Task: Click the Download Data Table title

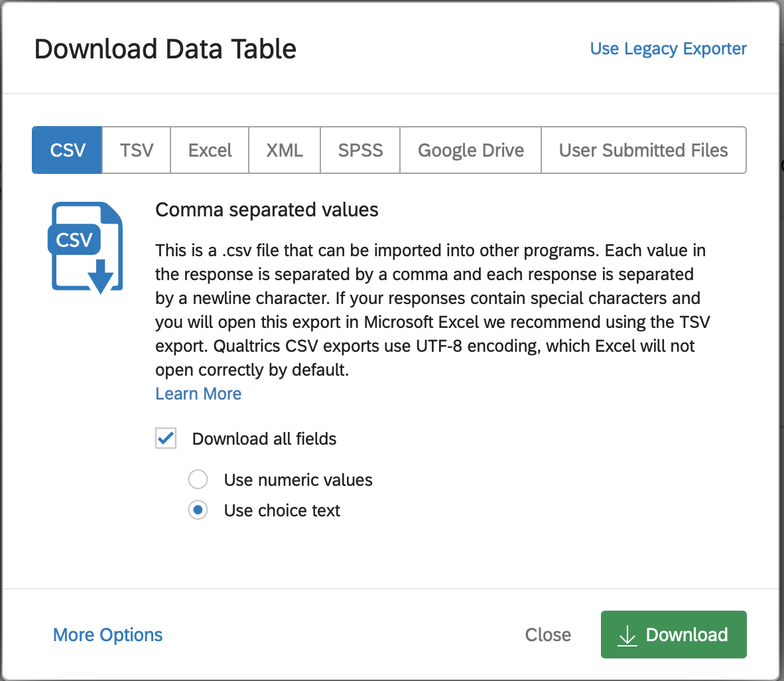Action: click(x=165, y=49)
